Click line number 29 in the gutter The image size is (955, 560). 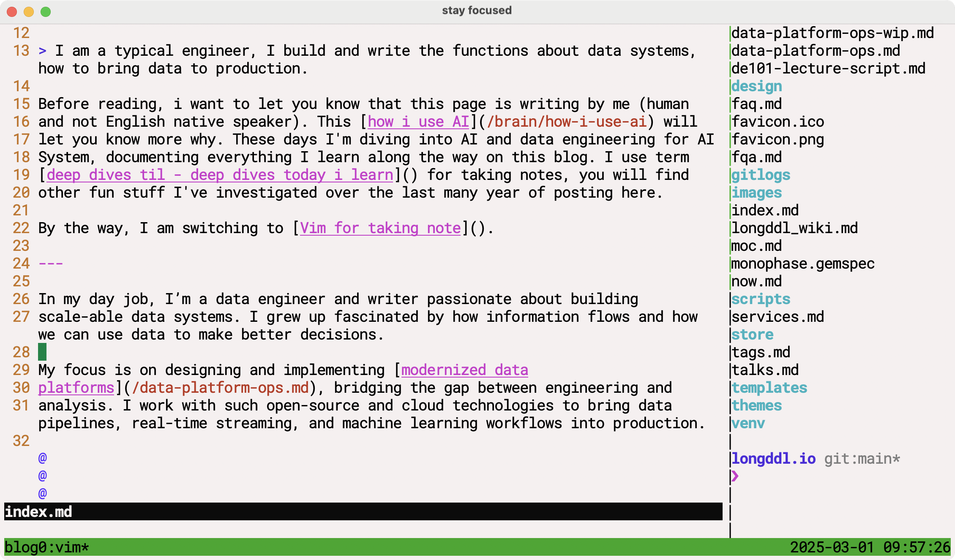[x=21, y=370]
